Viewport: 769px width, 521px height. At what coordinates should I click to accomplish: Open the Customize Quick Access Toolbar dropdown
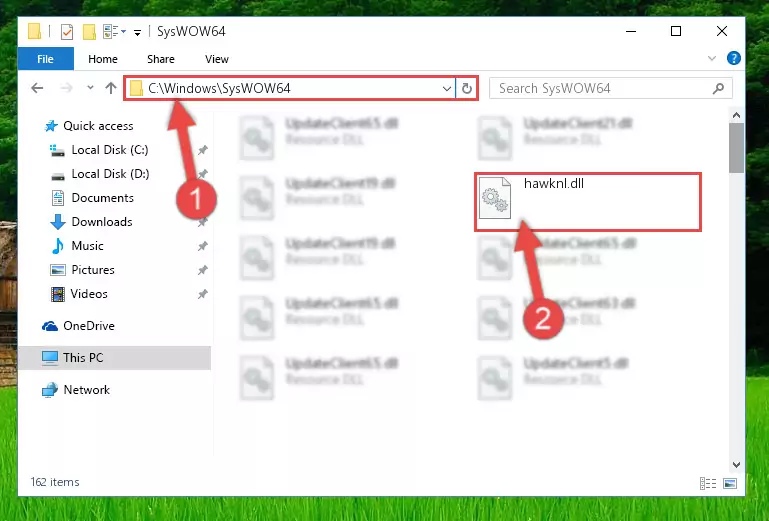138,32
